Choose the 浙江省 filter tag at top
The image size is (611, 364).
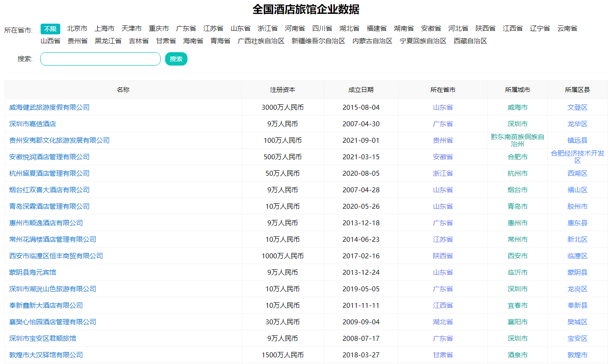coord(268,29)
